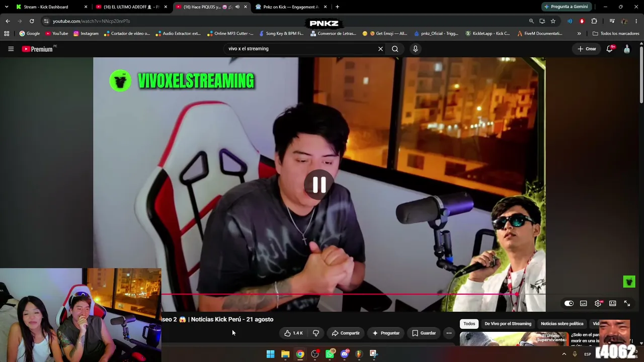This screenshot has height=362, width=644.
Task: Click the Compartir share button
Action: pos(346,333)
